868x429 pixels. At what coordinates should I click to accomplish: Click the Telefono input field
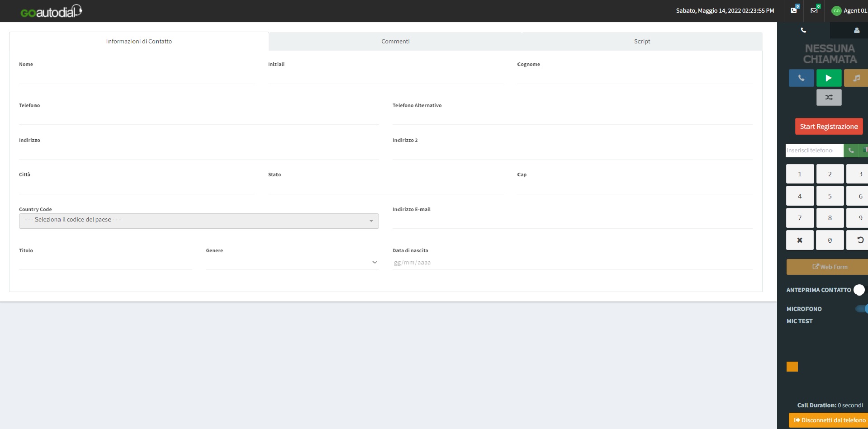[199, 118]
